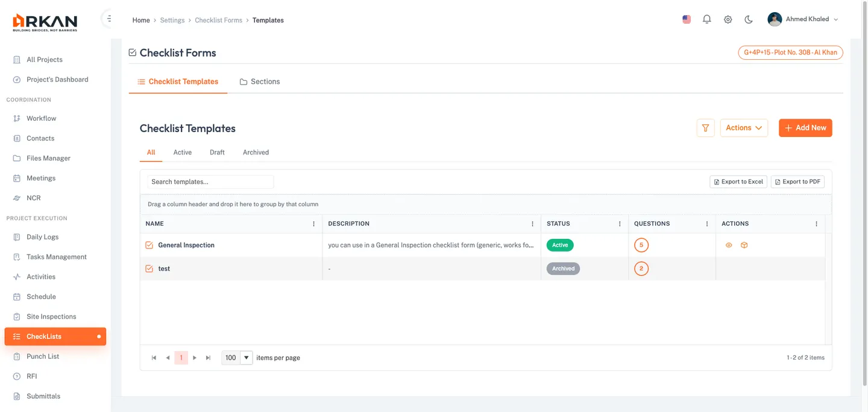Collapse the sidebar using the menu icon
Screen dimensions: 868x412
pyautogui.click(x=108, y=19)
